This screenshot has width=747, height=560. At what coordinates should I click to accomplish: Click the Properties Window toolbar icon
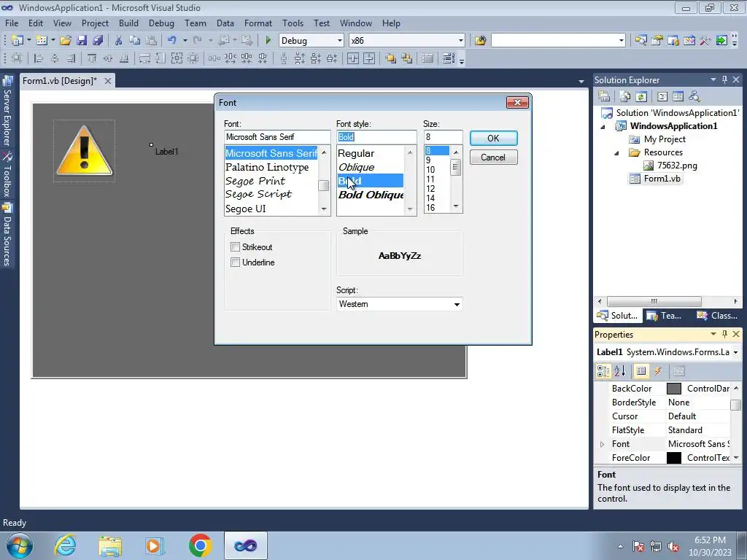657,41
